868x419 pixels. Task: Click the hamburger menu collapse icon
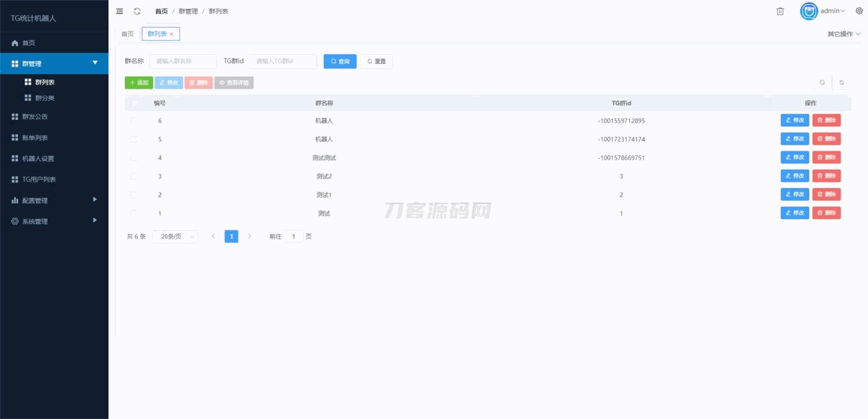[x=120, y=11]
